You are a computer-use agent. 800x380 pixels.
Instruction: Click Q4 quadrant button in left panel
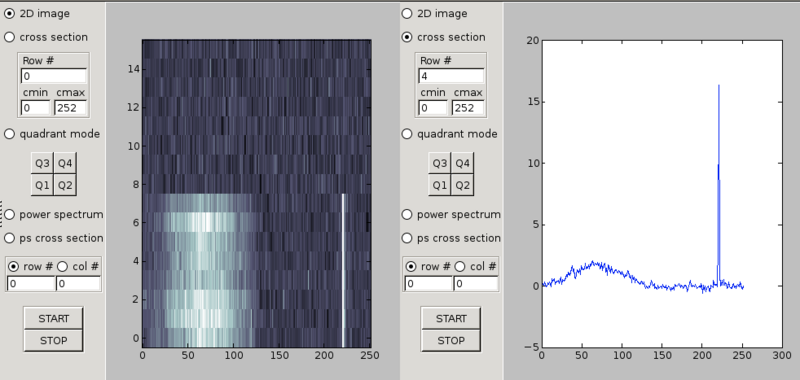[x=65, y=164]
